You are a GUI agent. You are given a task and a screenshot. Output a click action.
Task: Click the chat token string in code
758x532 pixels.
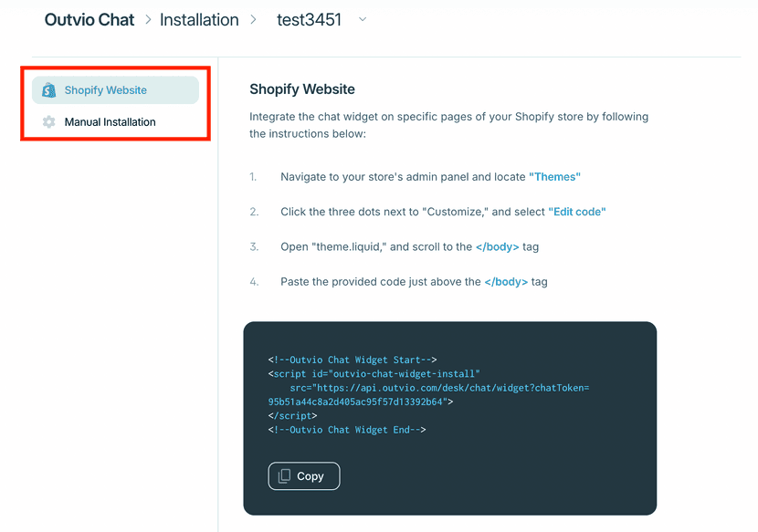(x=355, y=402)
